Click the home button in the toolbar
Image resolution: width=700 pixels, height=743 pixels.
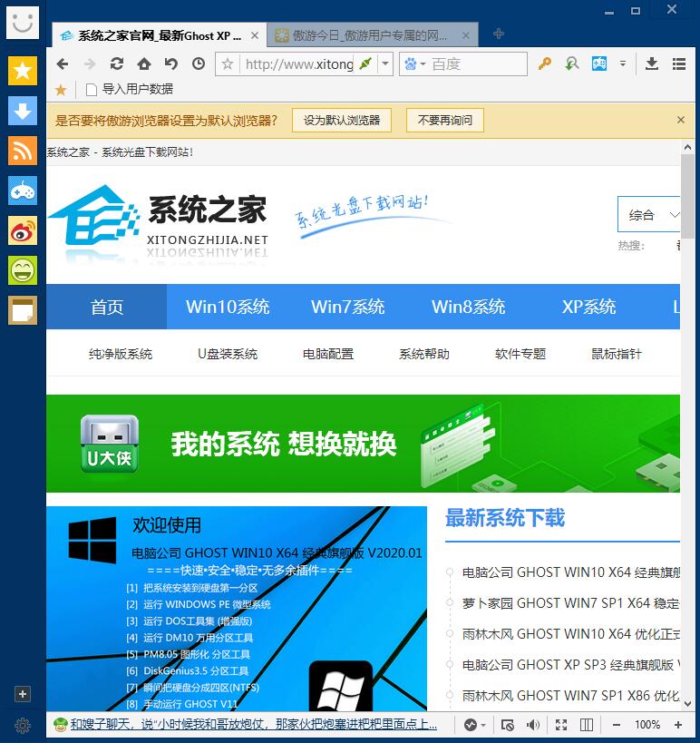[144, 64]
